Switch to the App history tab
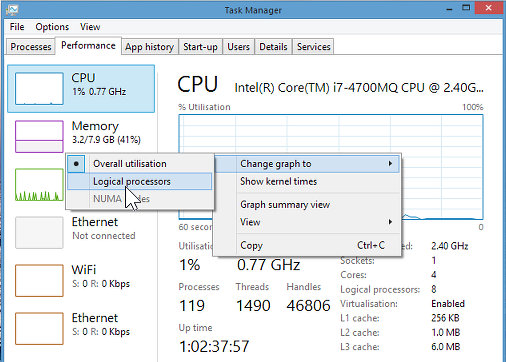Viewport: 506px width, 362px height. [x=150, y=47]
